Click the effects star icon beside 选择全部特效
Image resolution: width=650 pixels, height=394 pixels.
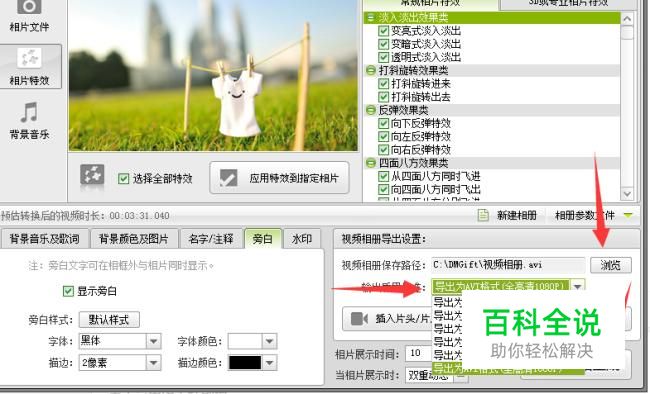point(92,176)
